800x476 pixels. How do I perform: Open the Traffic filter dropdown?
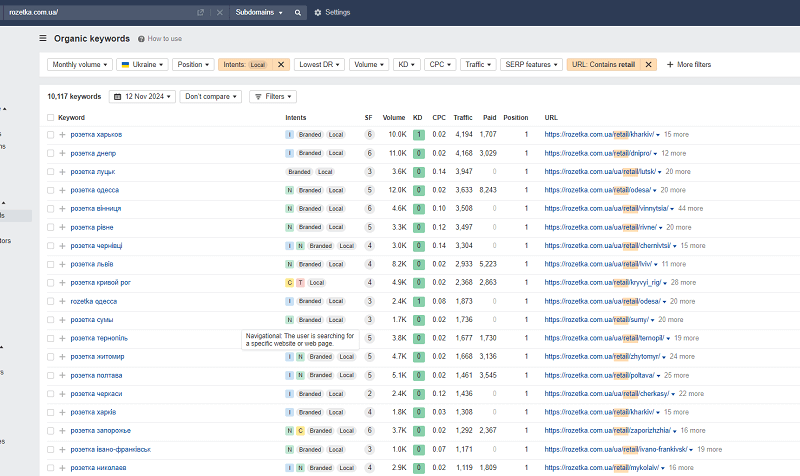pyautogui.click(x=478, y=65)
